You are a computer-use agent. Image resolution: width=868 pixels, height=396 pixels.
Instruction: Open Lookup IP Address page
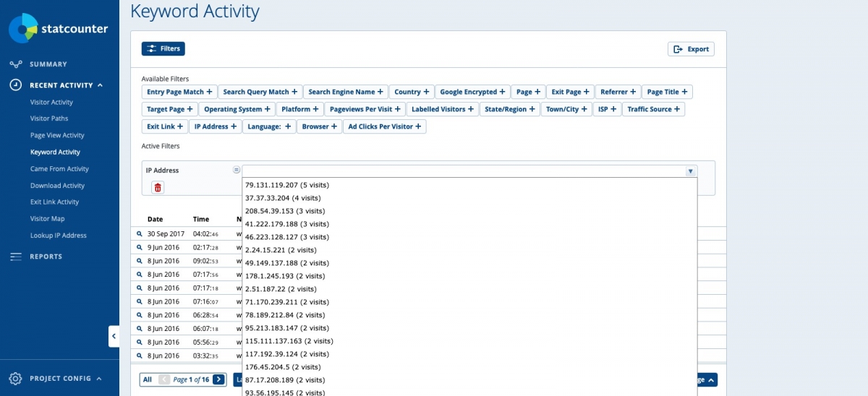click(x=58, y=236)
